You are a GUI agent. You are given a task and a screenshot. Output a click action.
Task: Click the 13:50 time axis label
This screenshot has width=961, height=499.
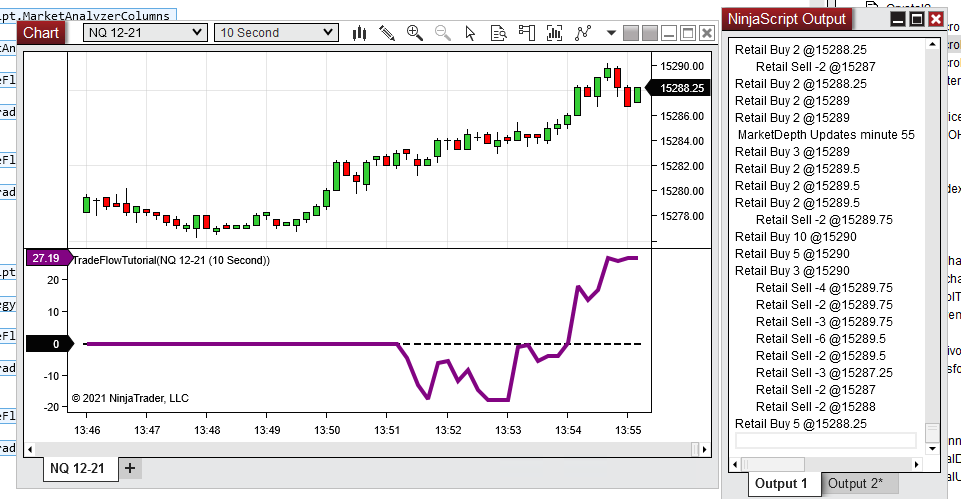[327, 430]
